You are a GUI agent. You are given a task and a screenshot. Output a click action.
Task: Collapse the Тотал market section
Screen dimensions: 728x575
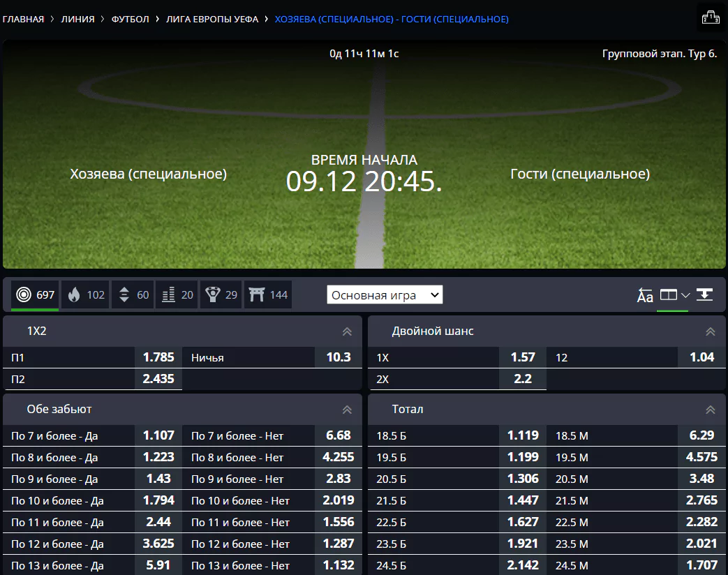[x=711, y=410]
